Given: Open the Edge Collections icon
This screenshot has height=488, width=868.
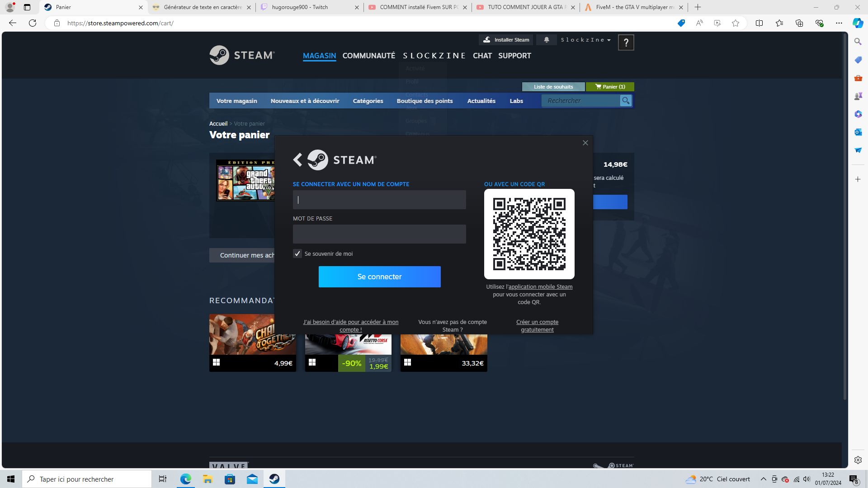Looking at the screenshot, I should point(799,23).
